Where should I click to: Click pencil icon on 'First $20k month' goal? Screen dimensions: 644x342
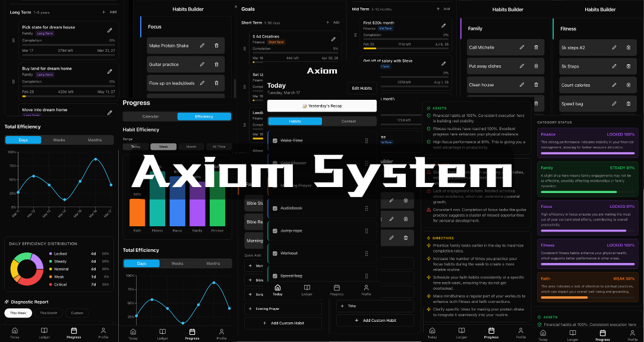point(444,26)
